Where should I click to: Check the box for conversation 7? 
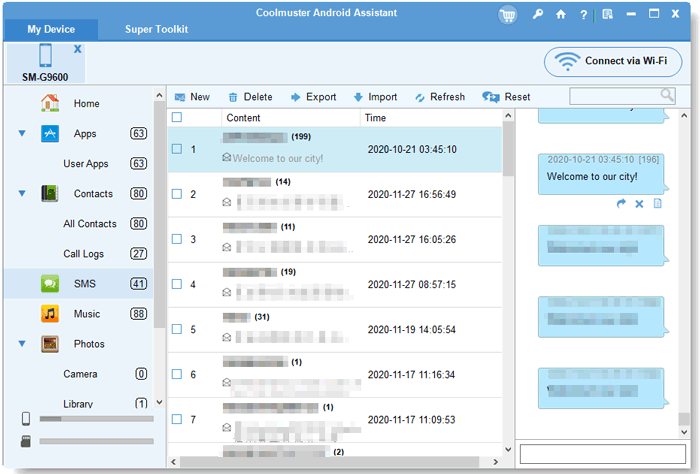click(x=177, y=419)
